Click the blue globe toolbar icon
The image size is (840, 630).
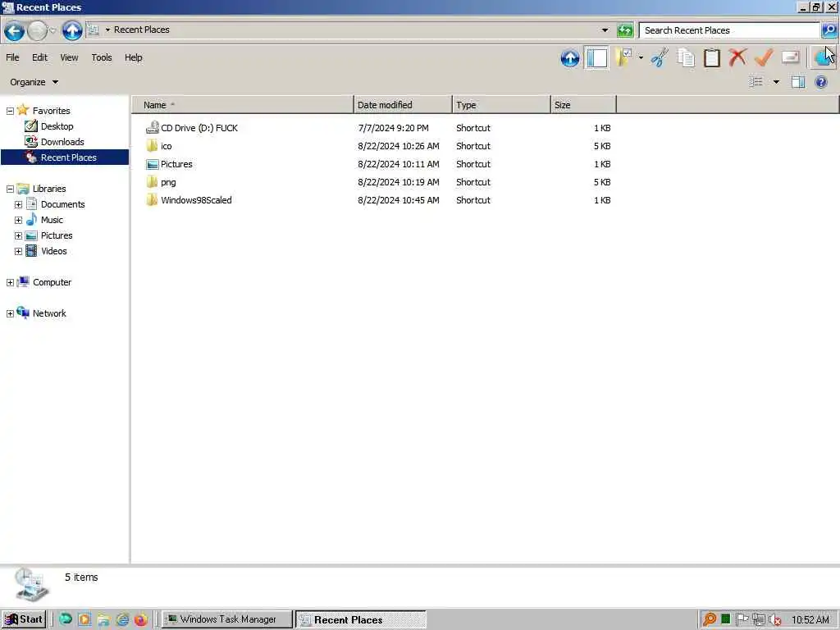point(824,57)
